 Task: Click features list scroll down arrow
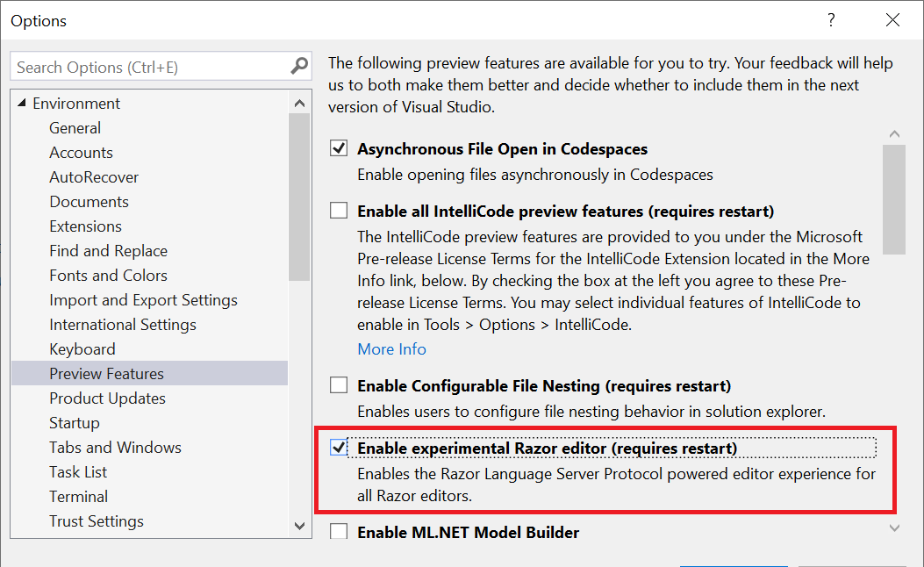[x=894, y=528]
